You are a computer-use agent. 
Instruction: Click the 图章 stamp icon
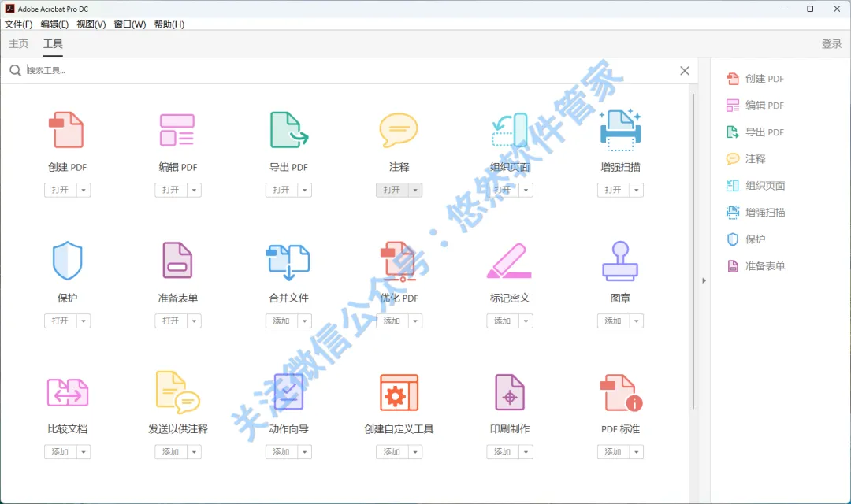620,261
